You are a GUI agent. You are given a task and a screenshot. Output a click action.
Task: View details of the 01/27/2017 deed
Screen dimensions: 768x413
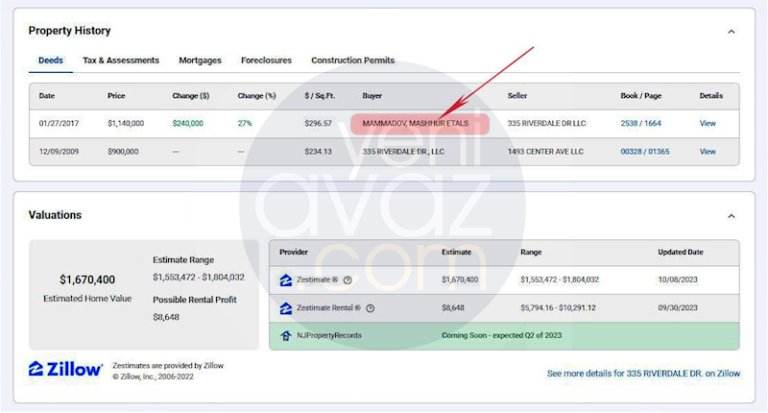coord(707,124)
